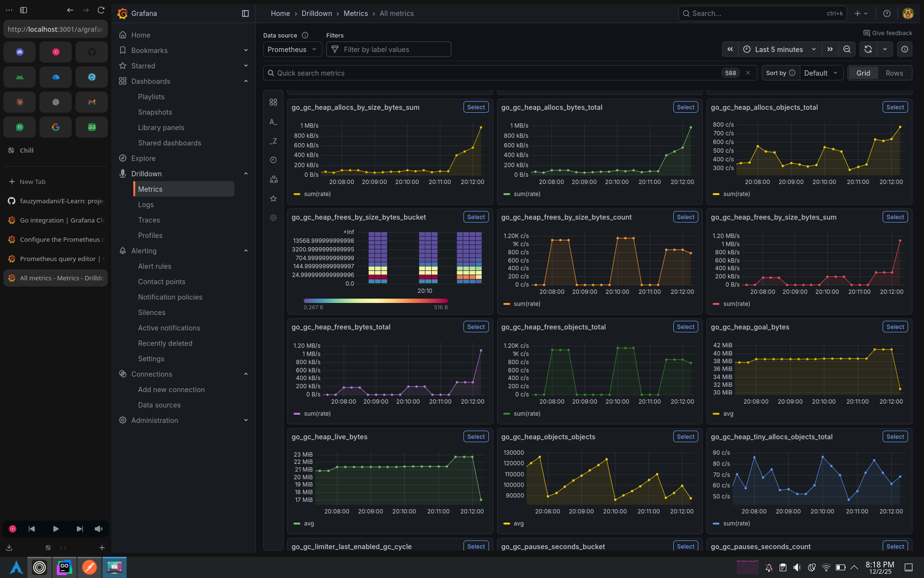Open the Gmail pinned tab shortcut

92,102
